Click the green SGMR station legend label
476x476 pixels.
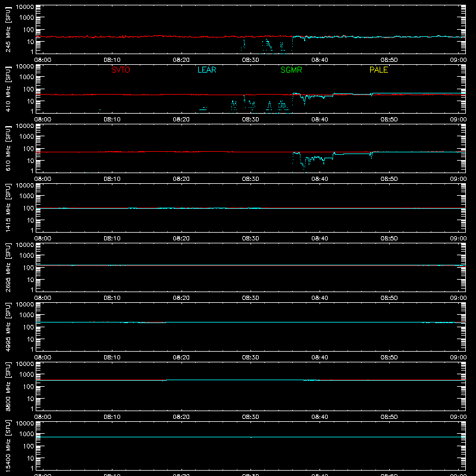click(x=291, y=70)
